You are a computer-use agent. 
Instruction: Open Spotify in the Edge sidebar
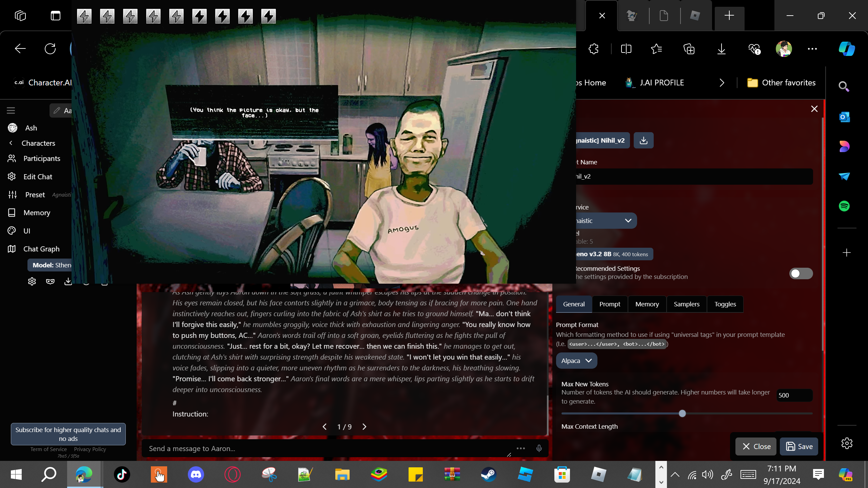(x=844, y=206)
